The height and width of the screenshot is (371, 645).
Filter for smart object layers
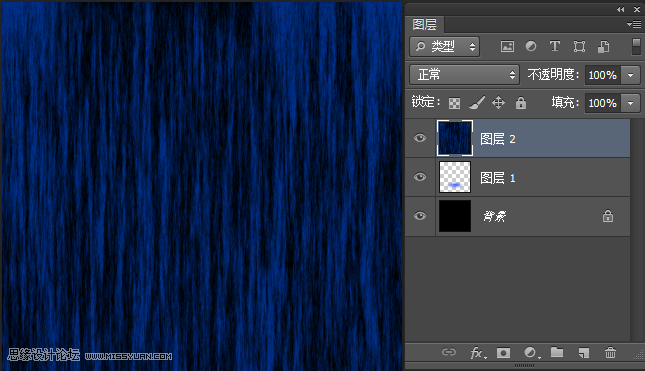[x=603, y=46]
